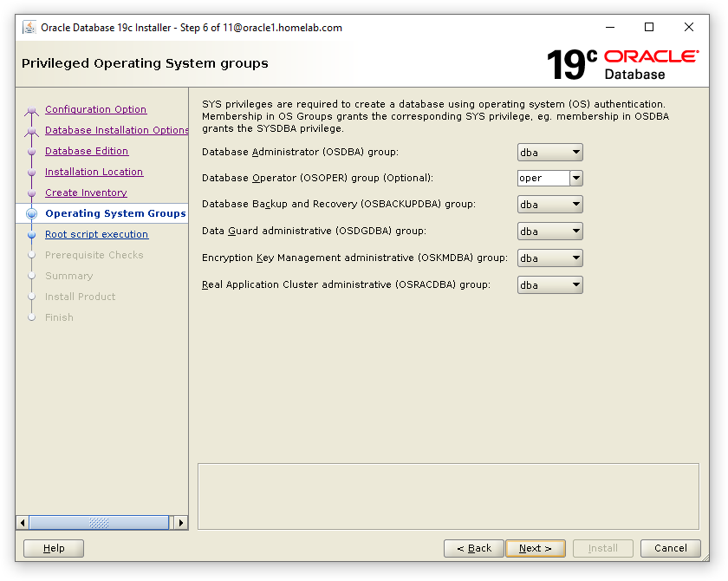Click the sidebar horizontal scrollbar thumb
This screenshot has width=728, height=581.
click(99, 523)
